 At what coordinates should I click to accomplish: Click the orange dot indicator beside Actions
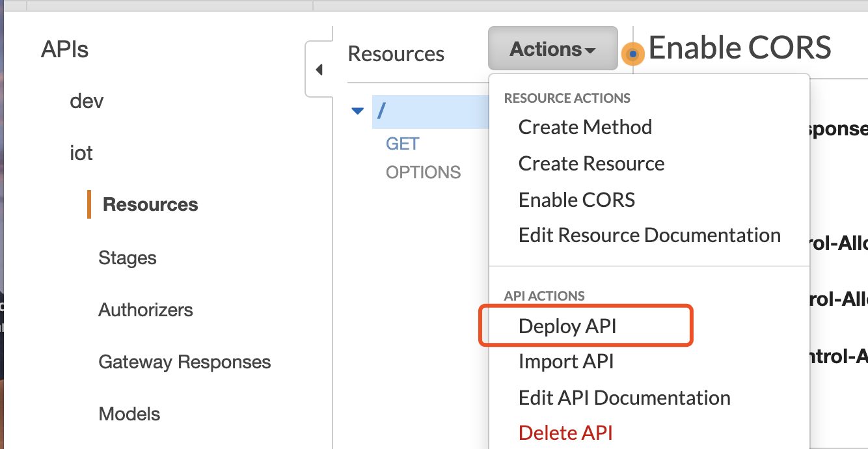pos(632,54)
